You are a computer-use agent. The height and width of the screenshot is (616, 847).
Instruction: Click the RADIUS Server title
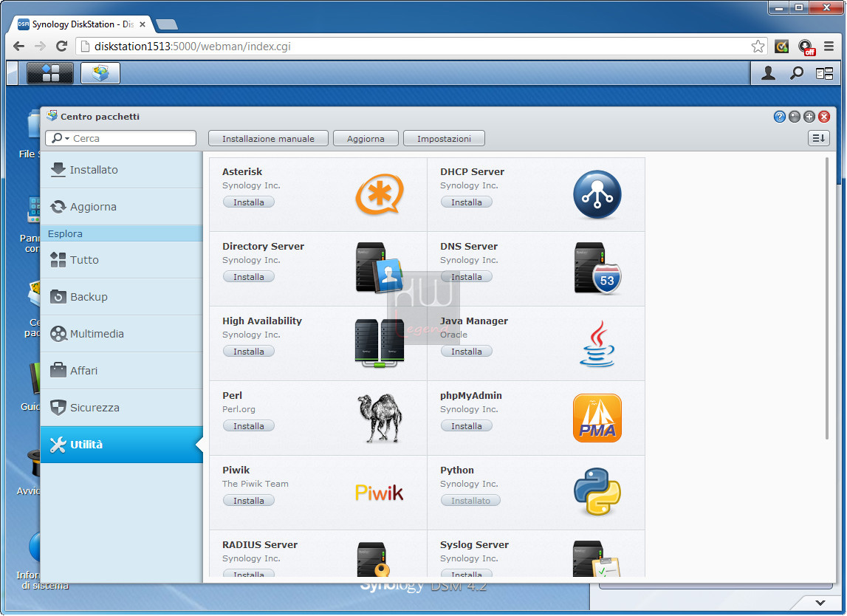[x=260, y=544]
